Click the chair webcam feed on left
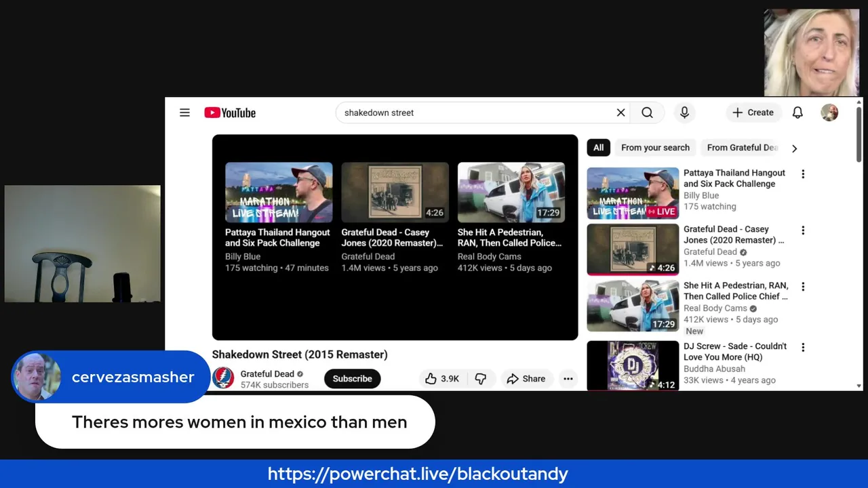Image resolution: width=868 pixels, height=488 pixels. click(83, 244)
